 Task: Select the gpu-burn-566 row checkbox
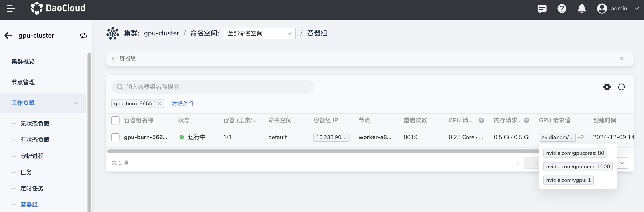coord(115,137)
